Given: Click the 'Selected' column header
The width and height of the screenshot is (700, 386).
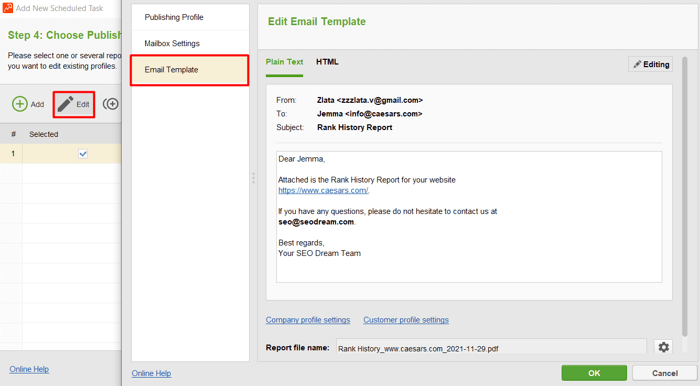Looking at the screenshot, I should pyautogui.click(x=44, y=134).
